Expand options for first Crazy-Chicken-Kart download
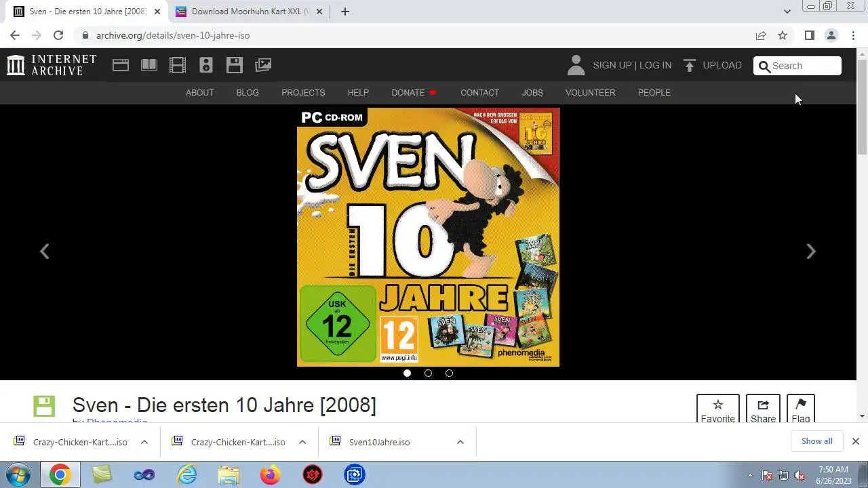Viewport: 868px width, 488px height. (144, 442)
